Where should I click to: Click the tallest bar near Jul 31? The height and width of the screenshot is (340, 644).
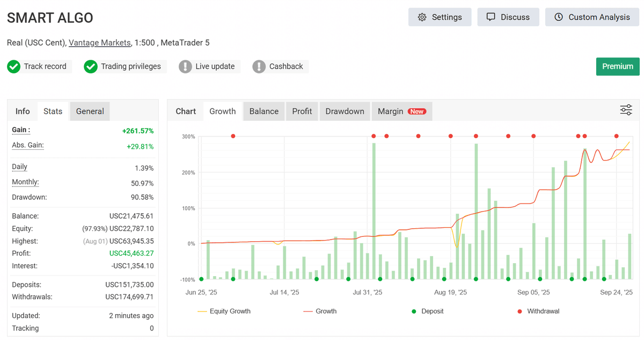(x=374, y=209)
